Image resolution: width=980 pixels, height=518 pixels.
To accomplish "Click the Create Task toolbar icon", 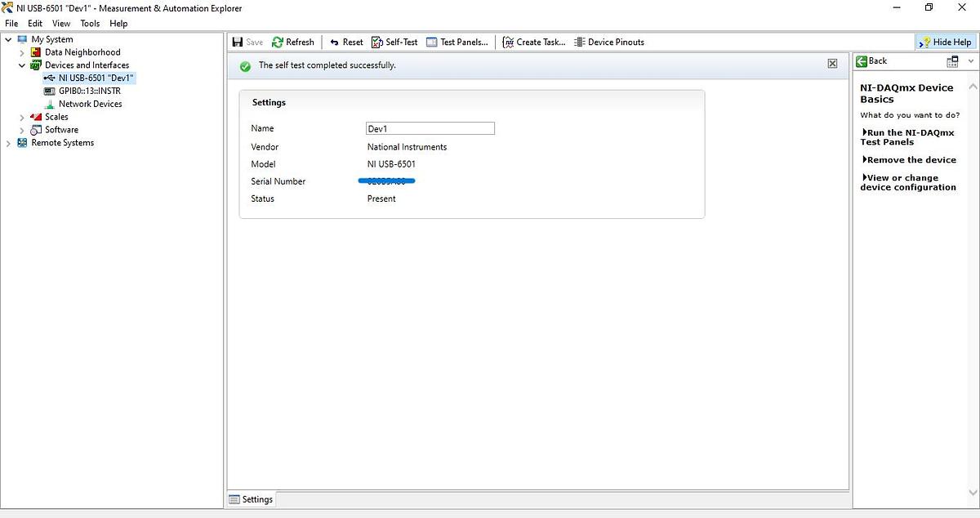I will [508, 42].
